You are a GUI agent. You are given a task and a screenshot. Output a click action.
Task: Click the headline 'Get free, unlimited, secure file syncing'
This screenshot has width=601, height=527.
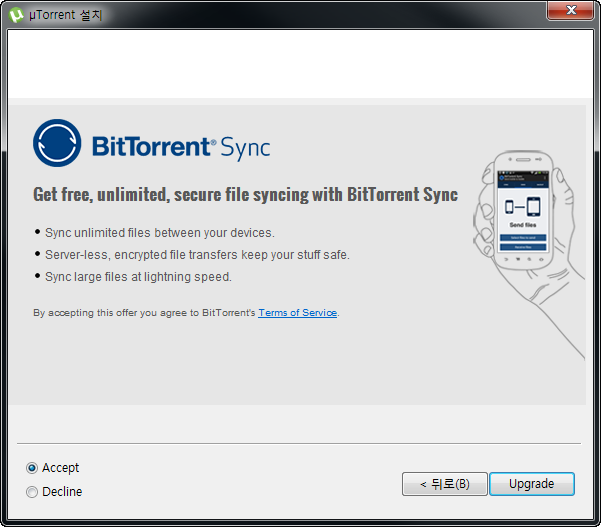click(245, 194)
